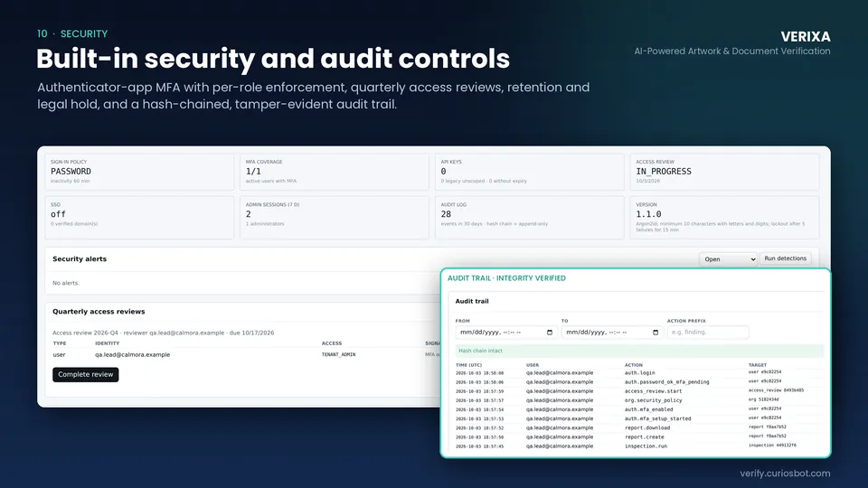Select the Admin sessions 2 card
The image size is (868, 488).
(x=335, y=218)
